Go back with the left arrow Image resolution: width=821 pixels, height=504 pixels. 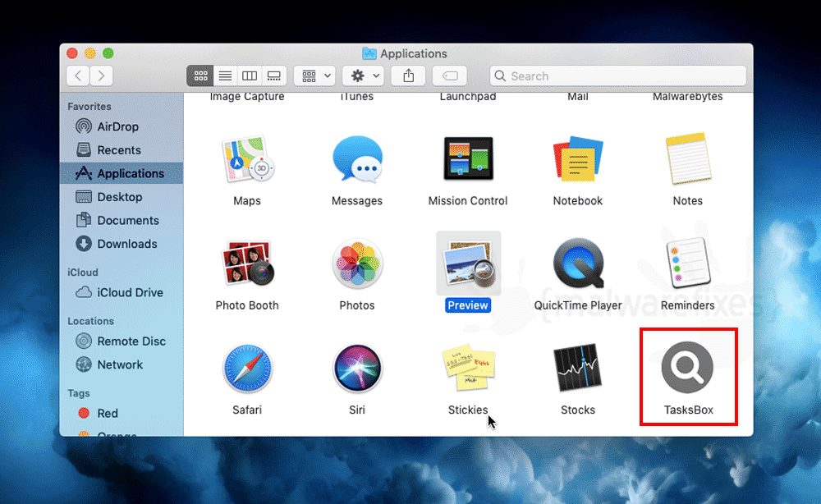(x=78, y=76)
